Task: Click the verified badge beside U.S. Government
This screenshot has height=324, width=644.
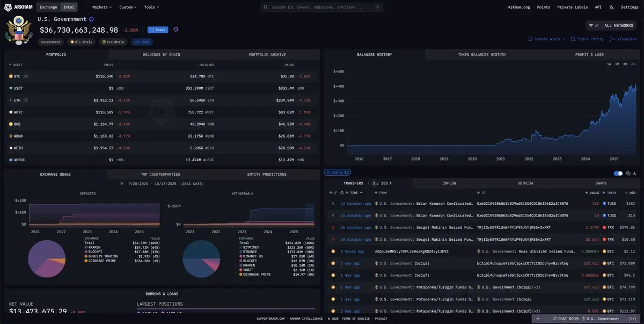Action: [x=91, y=19]
